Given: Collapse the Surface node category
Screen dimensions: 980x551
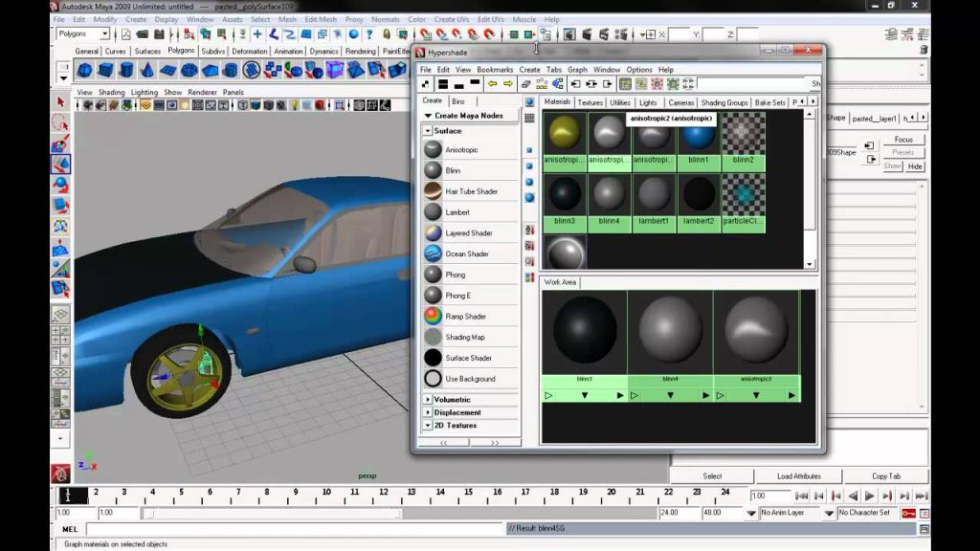Looking at the screenshot, I should [x=428, y=131].
